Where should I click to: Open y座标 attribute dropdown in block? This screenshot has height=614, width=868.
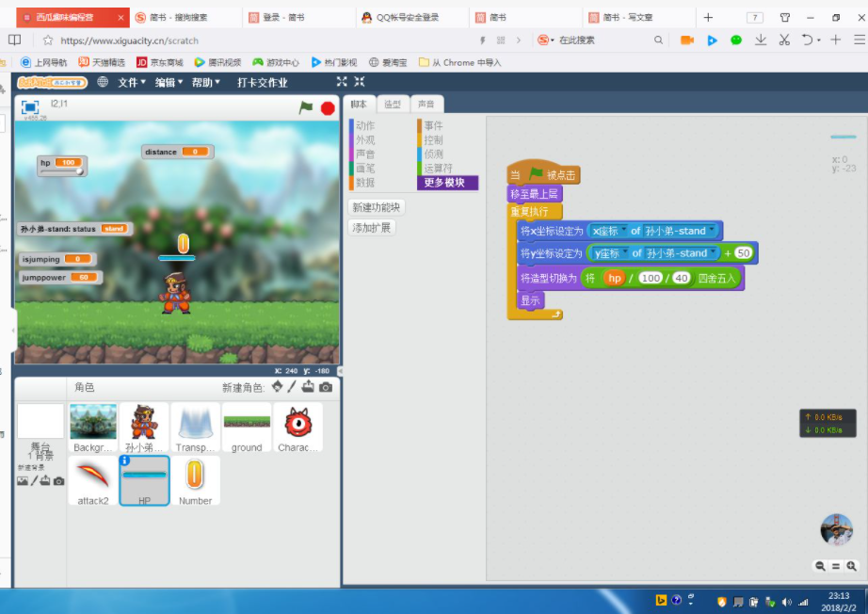(x=625, y=252)
